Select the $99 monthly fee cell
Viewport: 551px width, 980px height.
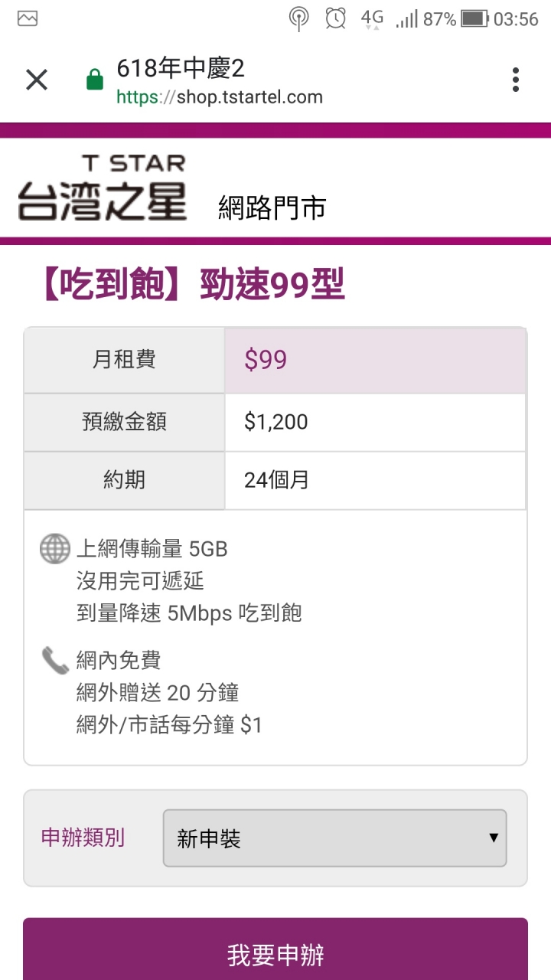pos(375,361)
